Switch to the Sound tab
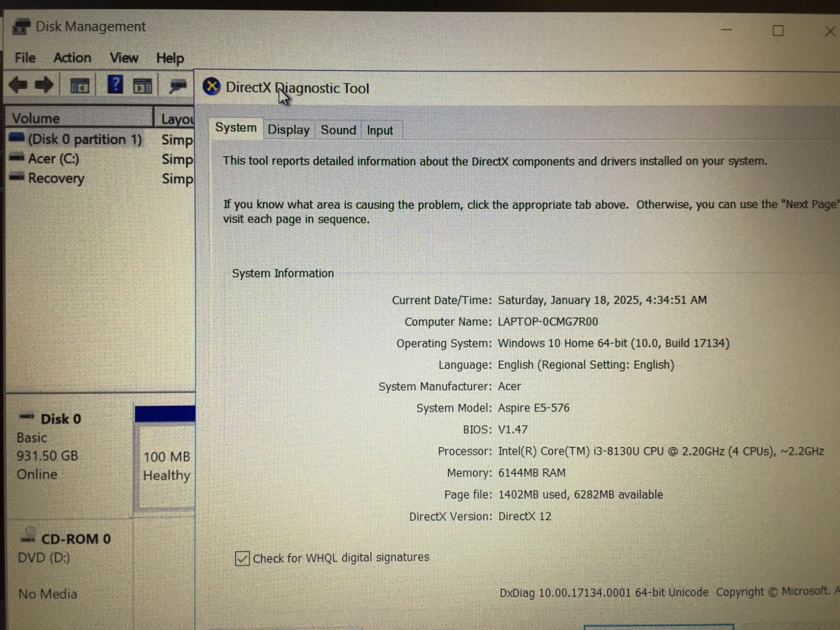This screenshot has width=840, height=630. coord(338,130)
